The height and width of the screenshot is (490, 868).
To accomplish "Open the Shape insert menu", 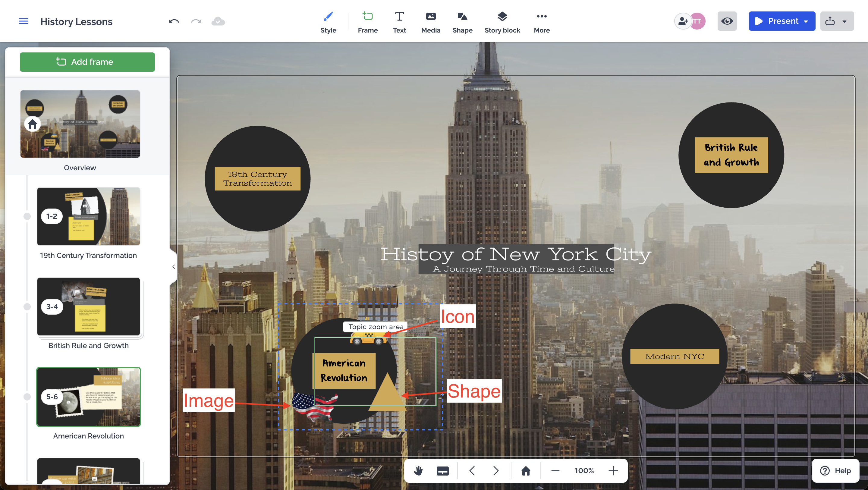I will click(462, 22).
